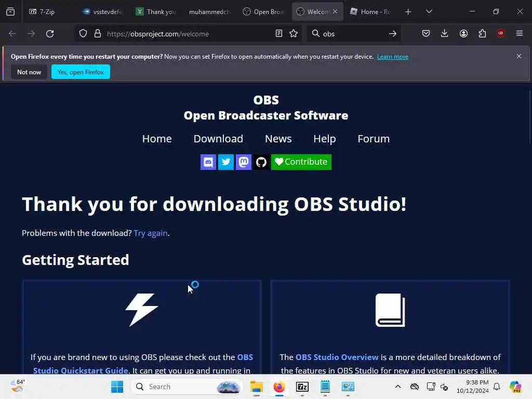Open the OBS Discord icon
Viewport: 532px width, 399px height.
click(208, 162)
